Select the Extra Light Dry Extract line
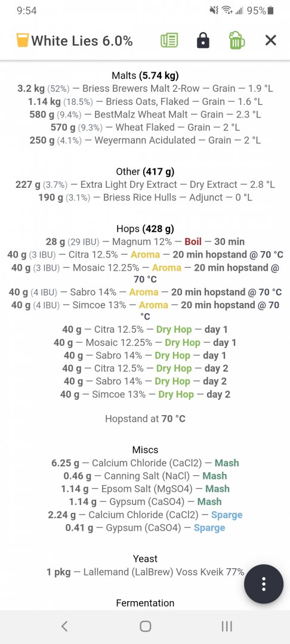 (145, 184)
